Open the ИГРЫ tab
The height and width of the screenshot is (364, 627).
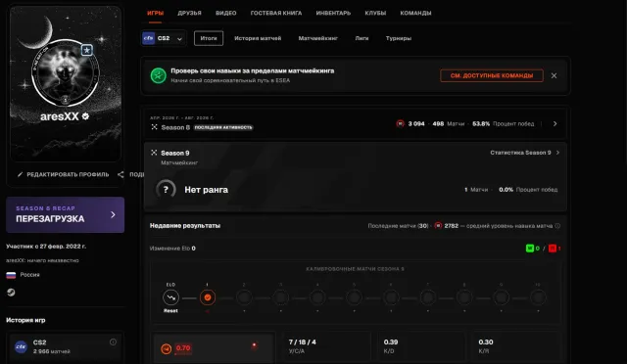click(x=155, y=13)
